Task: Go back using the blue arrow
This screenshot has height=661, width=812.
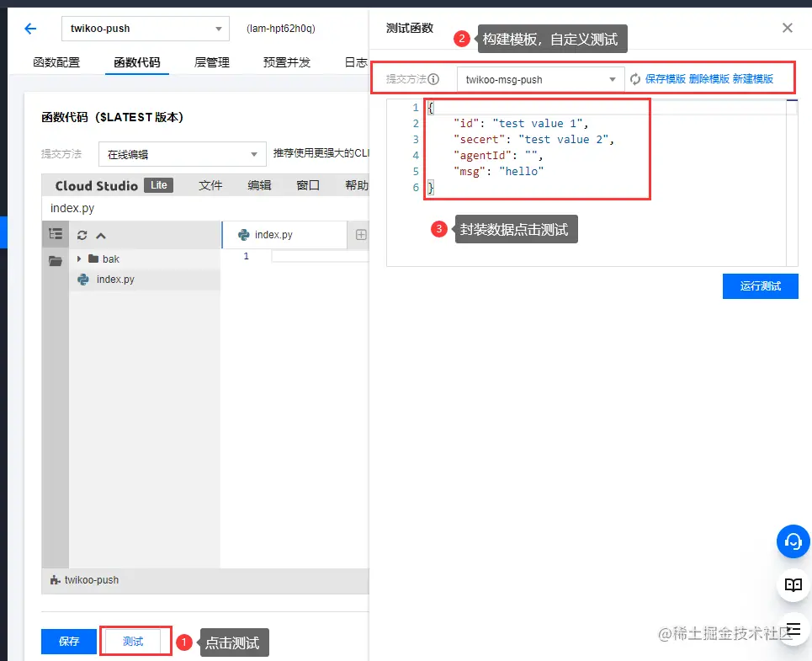Action: 30,29
